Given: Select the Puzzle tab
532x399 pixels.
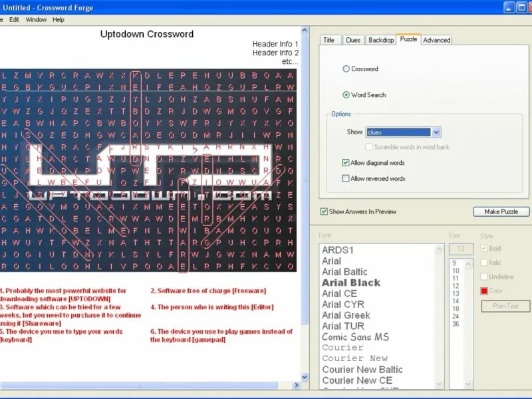Looking at the screenshot, I should (408, 39).
